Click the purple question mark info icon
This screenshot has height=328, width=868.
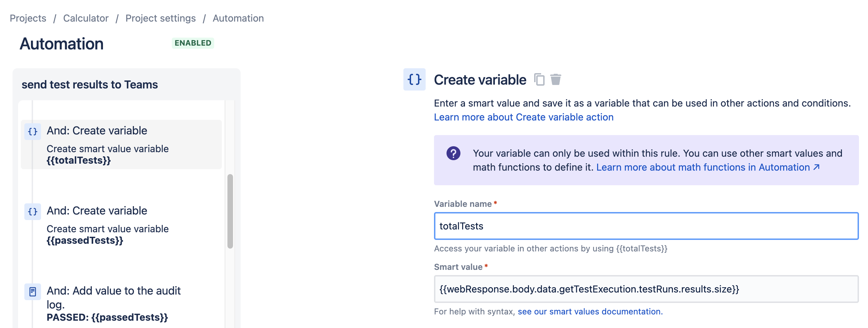[x=453, y=153]
